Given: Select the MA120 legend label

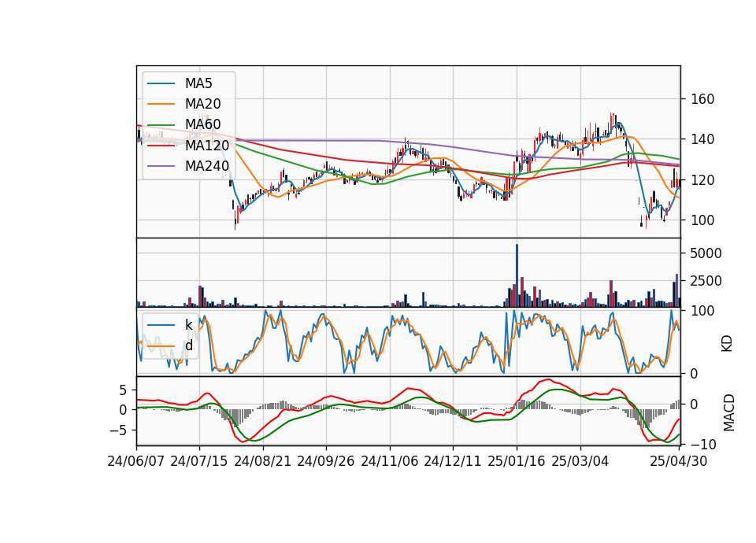Looking at the screenshot, I should [x=207, y=145].
